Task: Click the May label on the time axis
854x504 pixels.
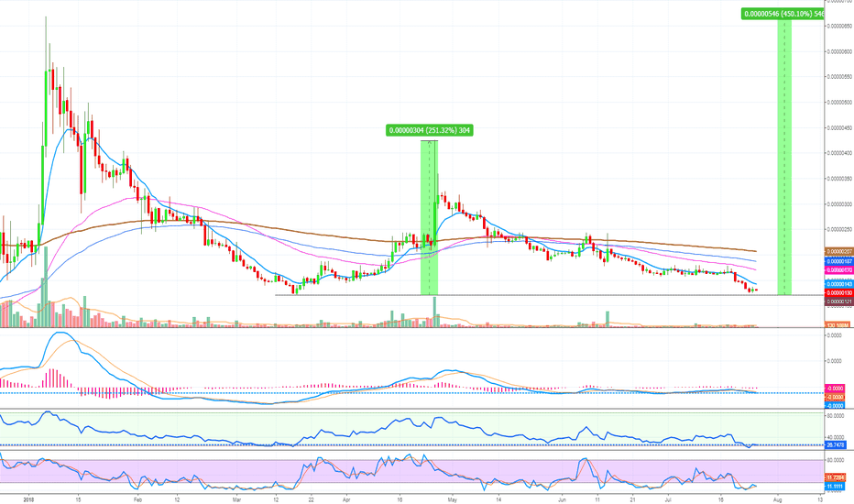Action: [452, 499]
